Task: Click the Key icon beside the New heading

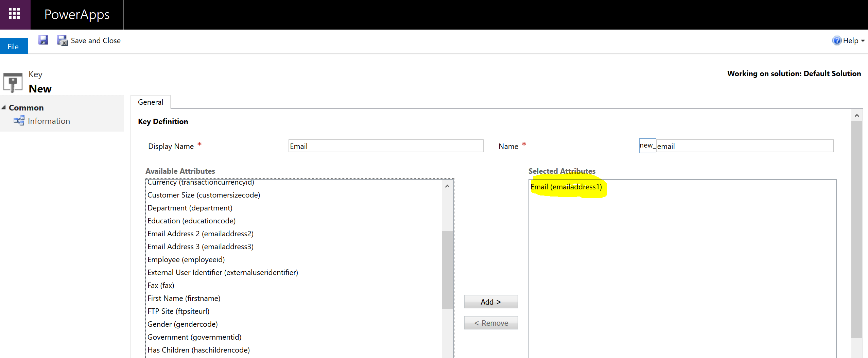Action: 13,82
